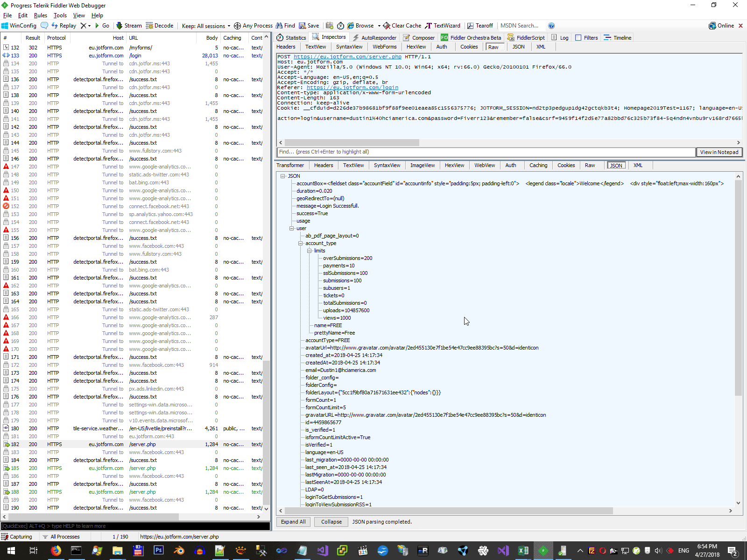
Task: Follow the server.php URL link in request
Action: 347,56
